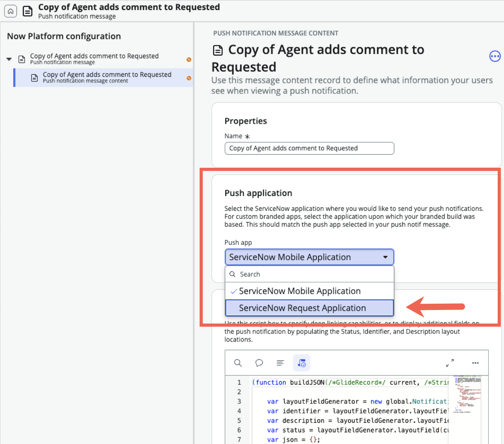Click the 'var status' code line
This screenshot has width=504, height=444.
[358, 430]
